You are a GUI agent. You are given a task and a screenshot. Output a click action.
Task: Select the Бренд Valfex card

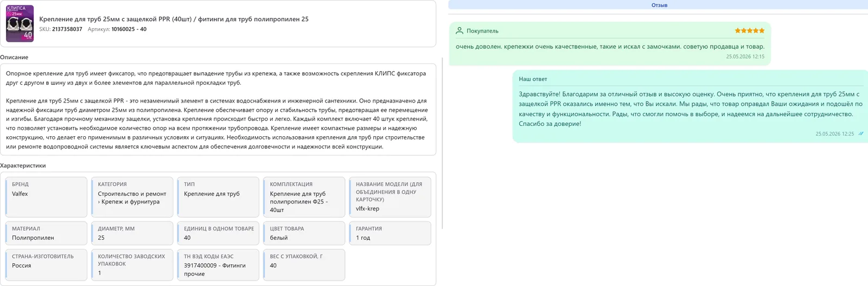point(46,197)
